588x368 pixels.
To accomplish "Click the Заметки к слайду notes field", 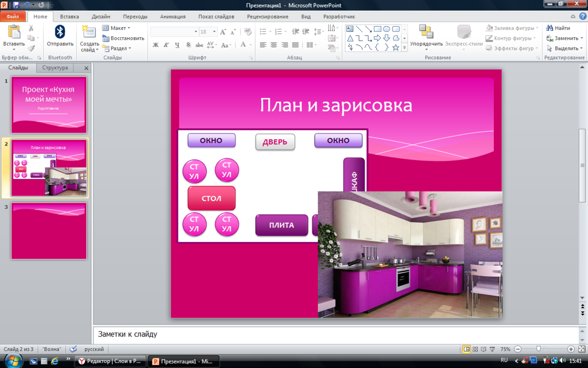I will (x=336, y=334).
